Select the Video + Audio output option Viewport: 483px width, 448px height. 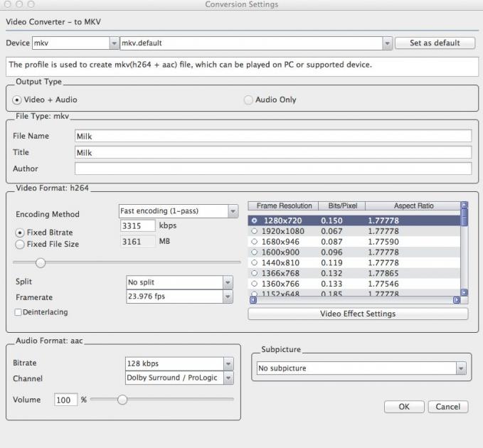tap(18, 100)
